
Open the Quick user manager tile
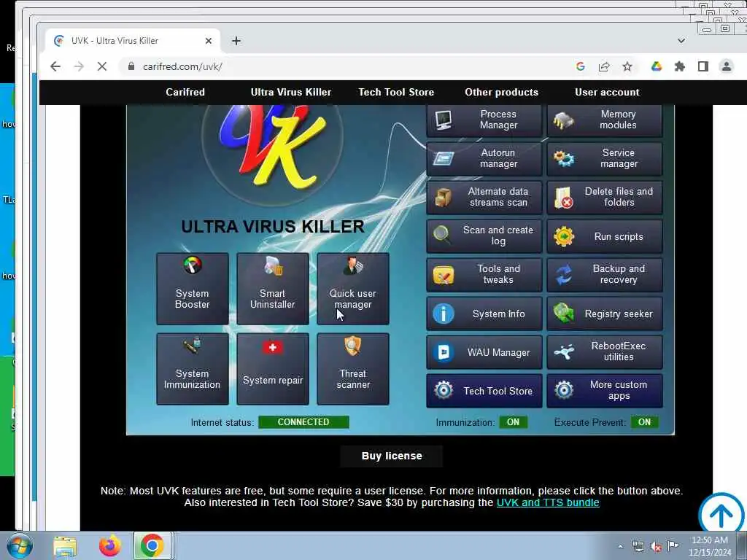coord(353,289)
